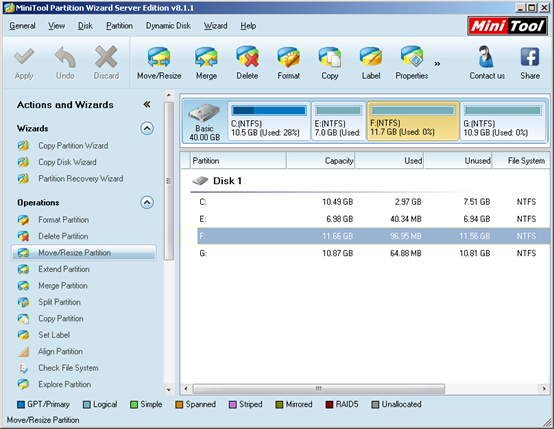Open the Help menu
The image size is (554, 429).
pos(248,26)
